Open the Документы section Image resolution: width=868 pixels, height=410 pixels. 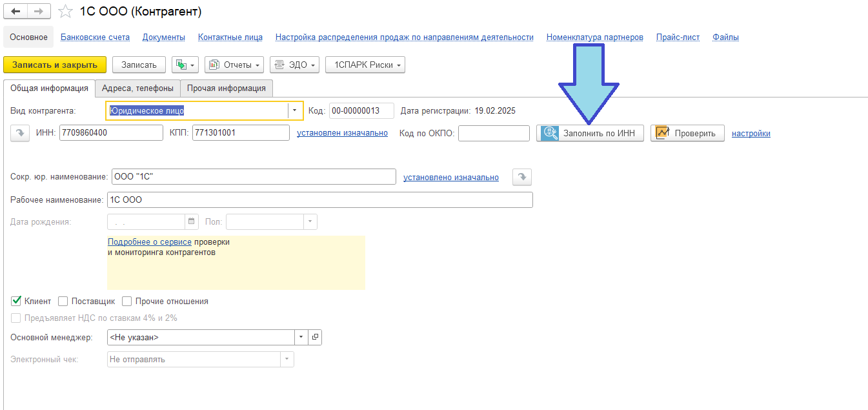tap(164, 37)
